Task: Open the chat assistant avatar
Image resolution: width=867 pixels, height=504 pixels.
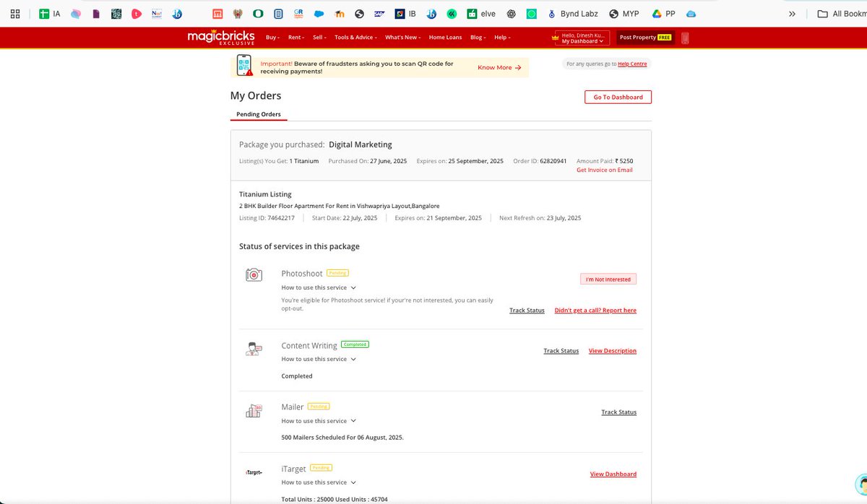Action: 860,485
